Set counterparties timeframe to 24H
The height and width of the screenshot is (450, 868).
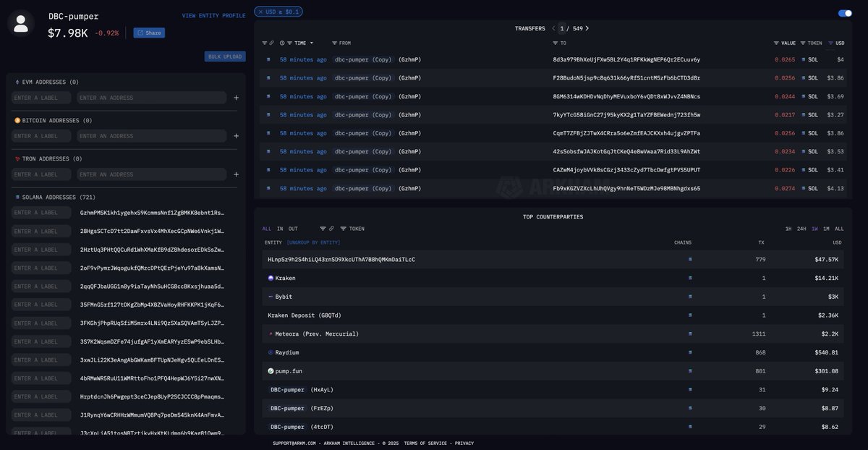point(801,229)
